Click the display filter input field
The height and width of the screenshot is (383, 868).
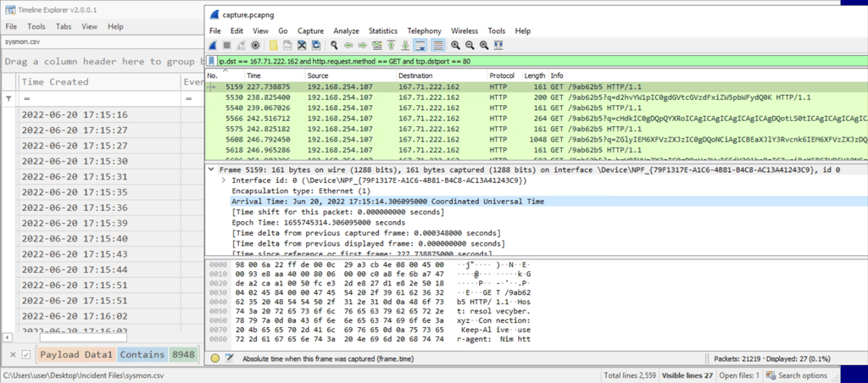pos(542,62)
